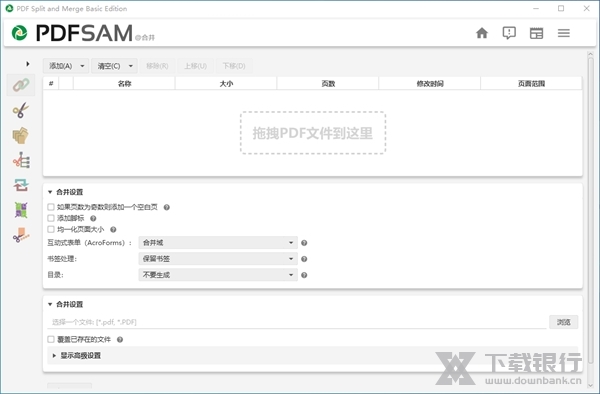Sort by the 页数 column header
This screenshot has height=394, width=600.
(328, 83)
